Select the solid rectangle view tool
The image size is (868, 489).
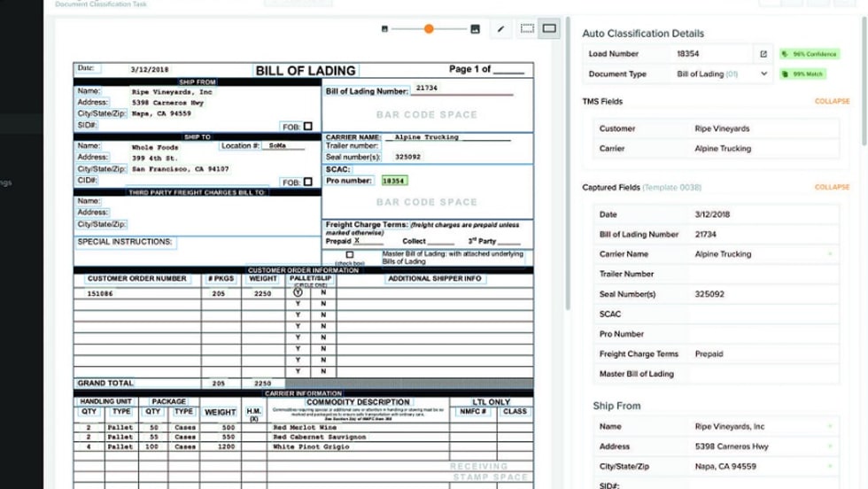point(549,29)
